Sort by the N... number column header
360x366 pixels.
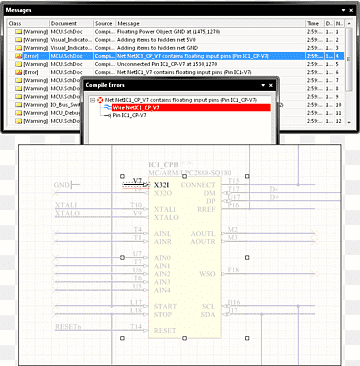point(339,24)
